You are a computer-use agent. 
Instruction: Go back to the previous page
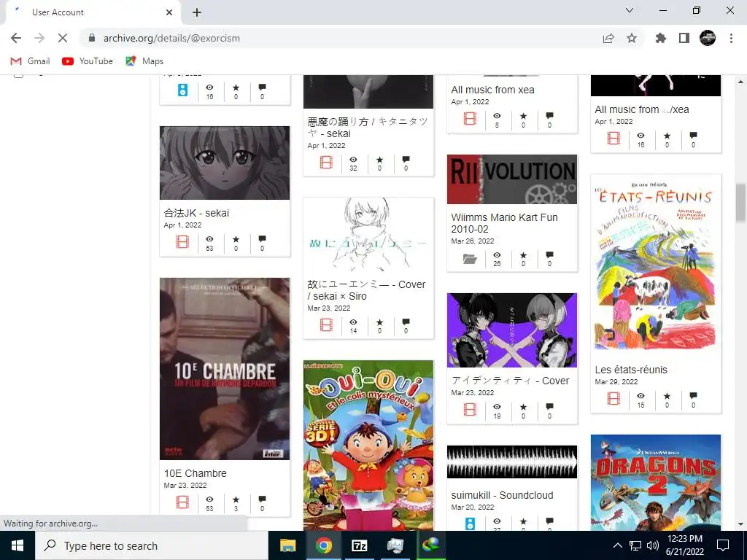(x=16, y=38)
